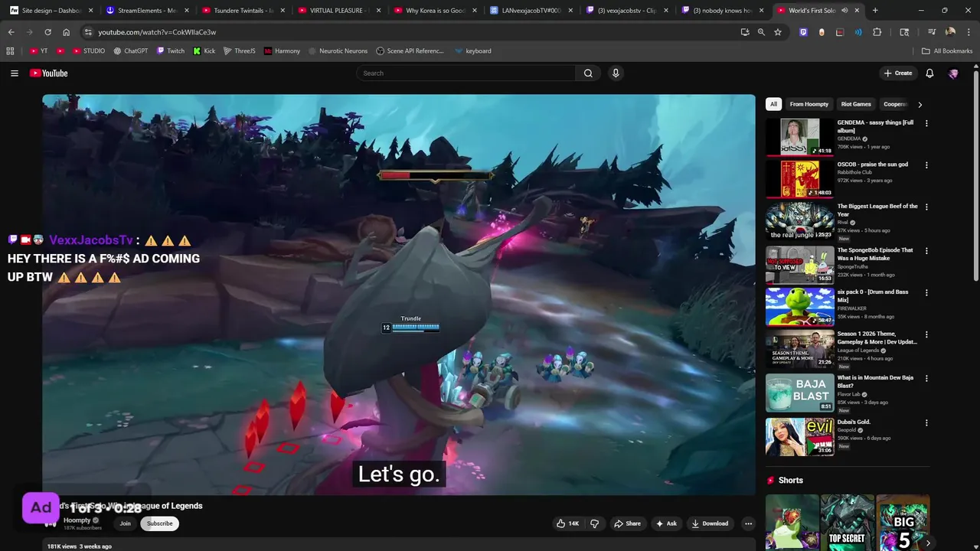Open the Baja Blast video thumbnail
980x551 pixels.
click(x=800, y=393)
